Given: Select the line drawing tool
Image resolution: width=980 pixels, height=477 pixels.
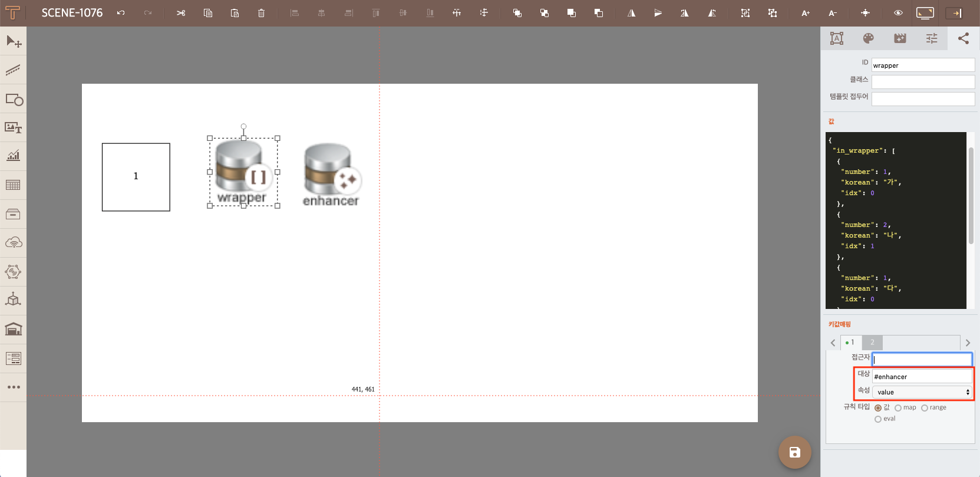Looking at the screenshot, I should coord(14,70).
